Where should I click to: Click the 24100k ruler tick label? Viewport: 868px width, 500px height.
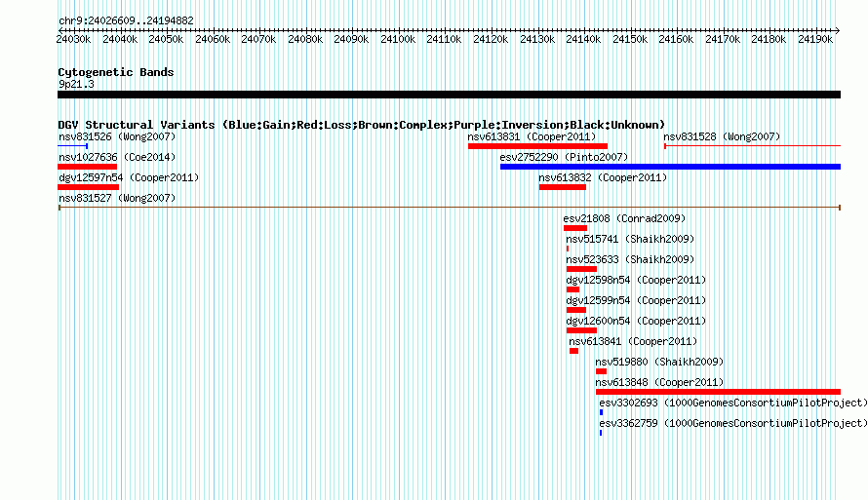(x=398, y=39)
